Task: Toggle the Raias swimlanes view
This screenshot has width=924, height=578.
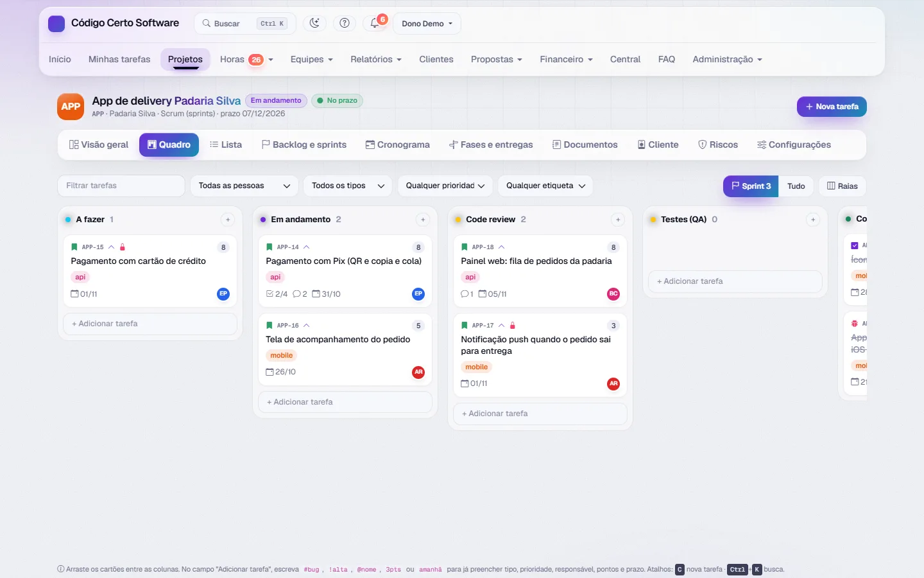Action: coord(843,186)
